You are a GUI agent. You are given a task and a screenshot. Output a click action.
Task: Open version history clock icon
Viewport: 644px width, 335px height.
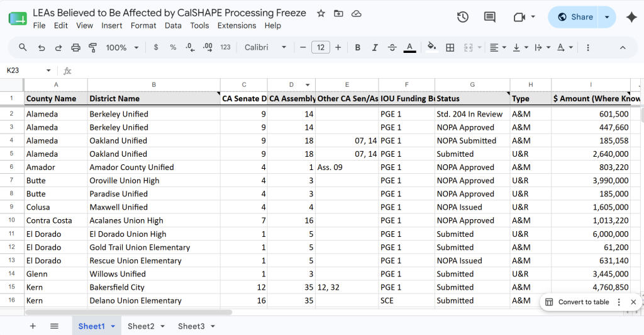pos(463,17)
